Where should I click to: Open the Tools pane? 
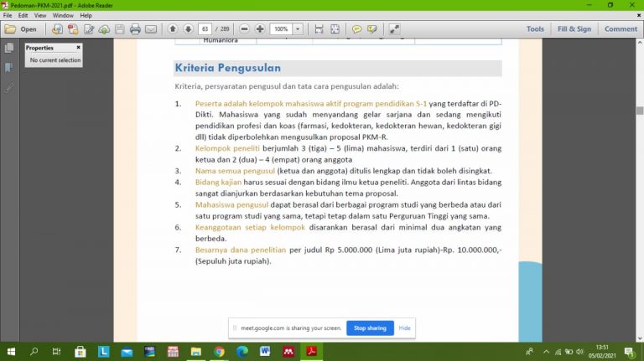535,29
